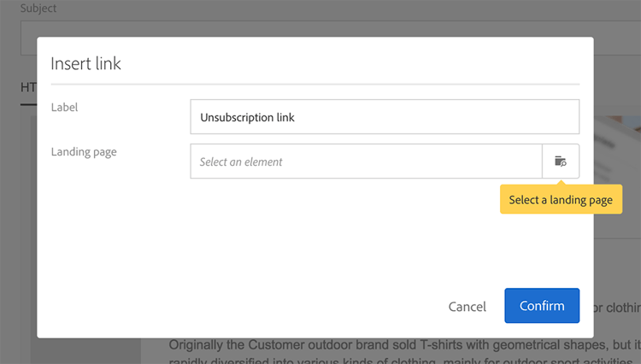Click the 'Label' field caption
The height and width of the screenshot is (364, 641).
point(64,108)
